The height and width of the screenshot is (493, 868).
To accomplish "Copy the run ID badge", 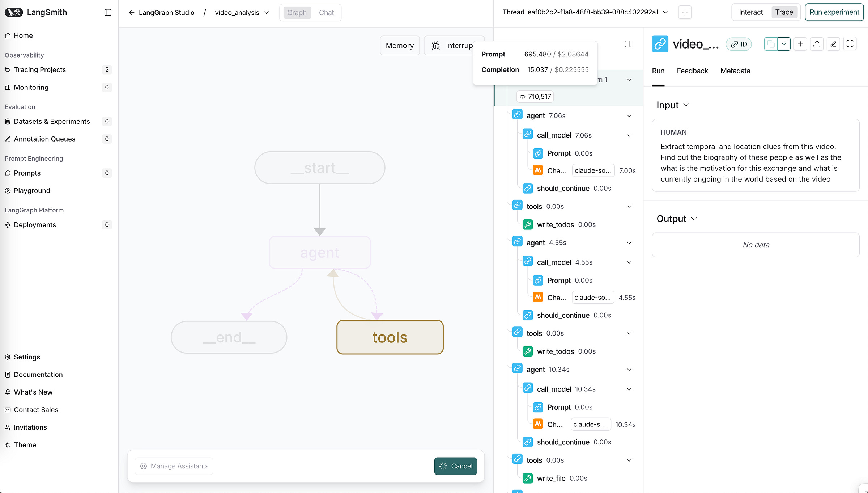I will 739,44.
